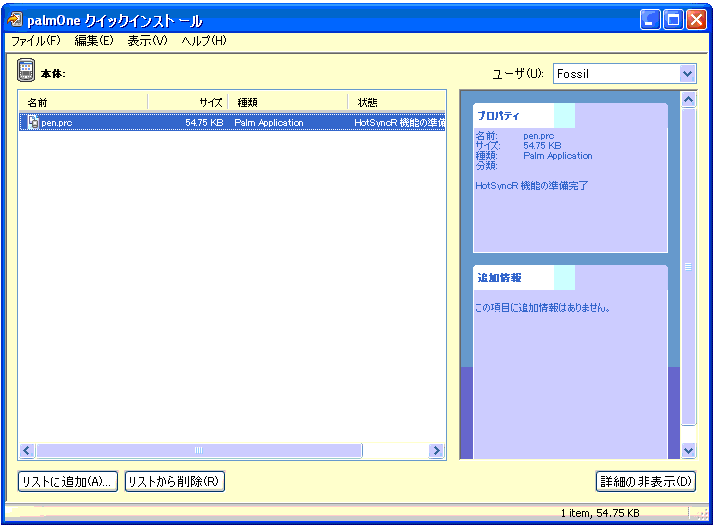Minimize the palmOne window
This screenshot has width=715, height=527.
click(650, 20)
